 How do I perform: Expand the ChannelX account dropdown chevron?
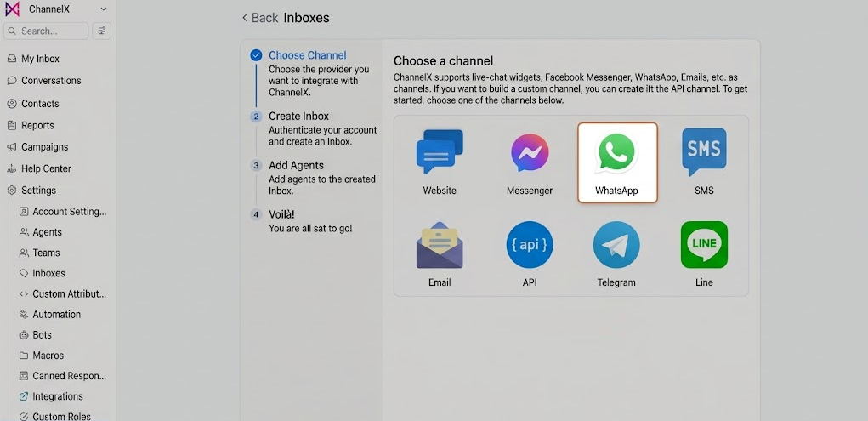[x=104, y=9]
